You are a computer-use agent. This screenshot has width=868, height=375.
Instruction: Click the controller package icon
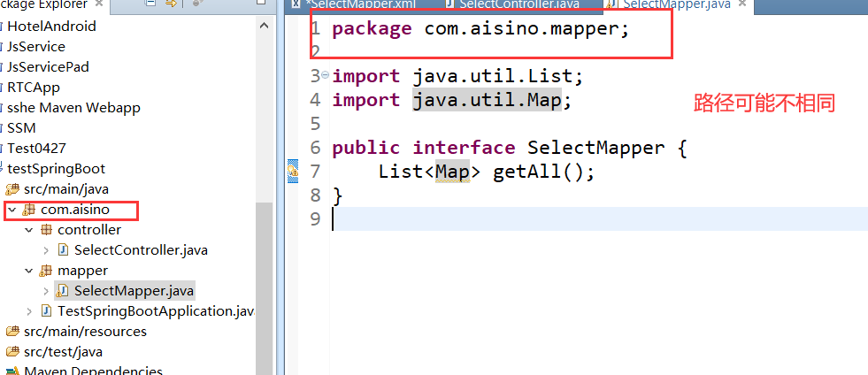tap(47, 230)
